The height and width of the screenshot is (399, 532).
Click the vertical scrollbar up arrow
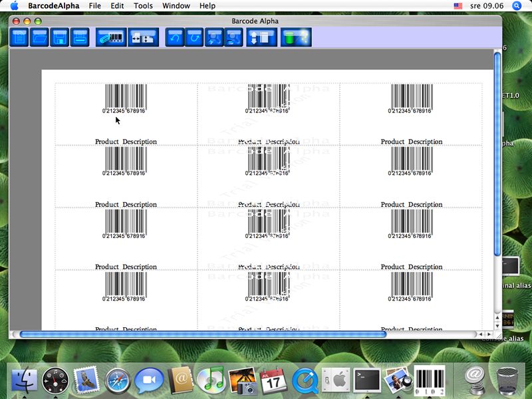point(497,318)
